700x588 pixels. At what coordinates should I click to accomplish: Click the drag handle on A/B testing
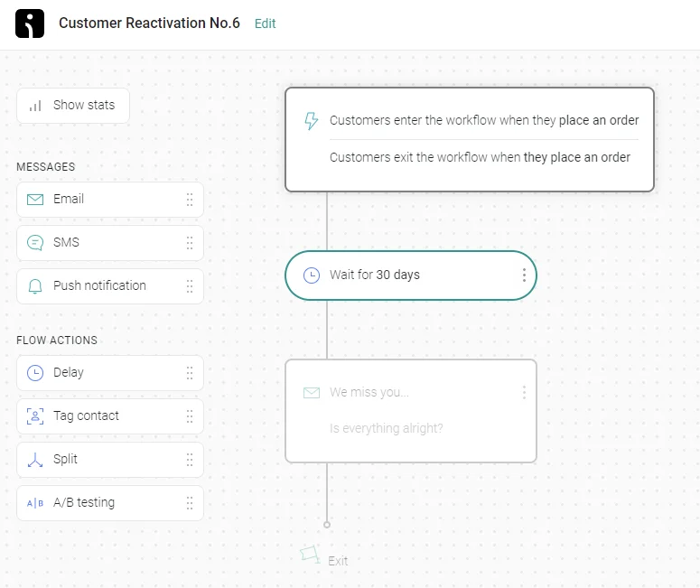coord(190,503)
